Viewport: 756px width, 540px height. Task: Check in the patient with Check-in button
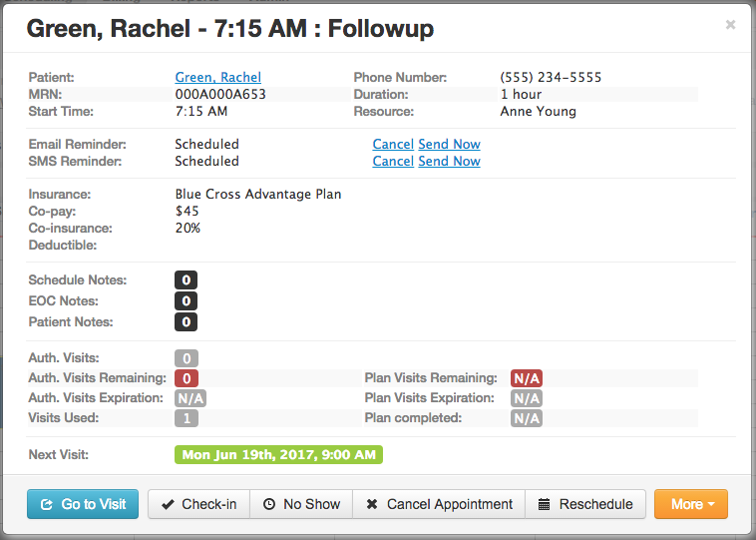point(198,504)
